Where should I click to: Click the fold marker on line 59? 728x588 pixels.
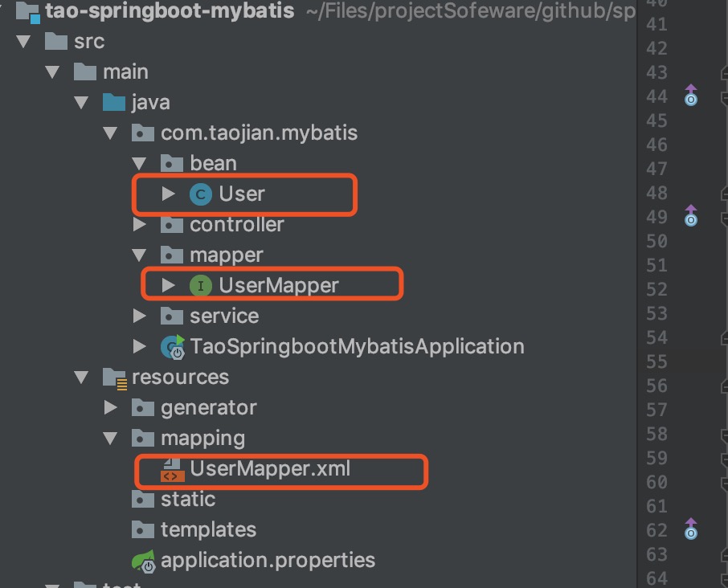click(x=722, y=458)
